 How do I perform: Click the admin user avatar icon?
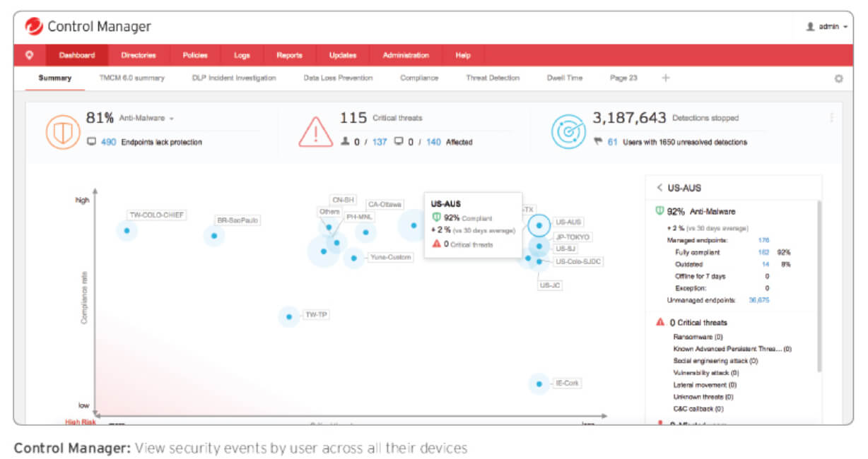point(811,27)
